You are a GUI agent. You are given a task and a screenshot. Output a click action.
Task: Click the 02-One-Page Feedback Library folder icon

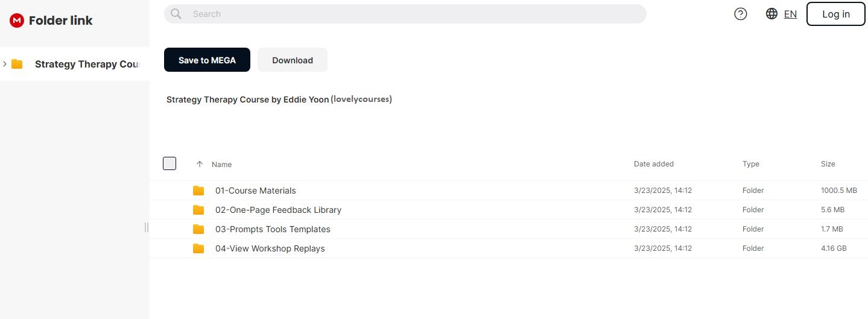point(198,210)
